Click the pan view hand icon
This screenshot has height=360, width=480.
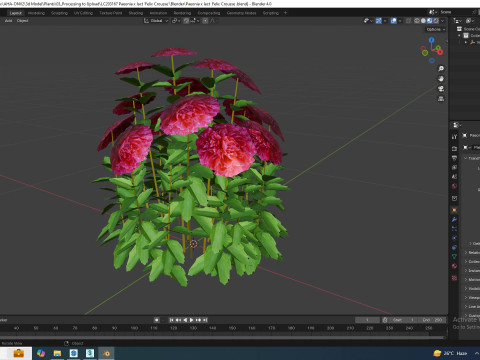point(441,79)
